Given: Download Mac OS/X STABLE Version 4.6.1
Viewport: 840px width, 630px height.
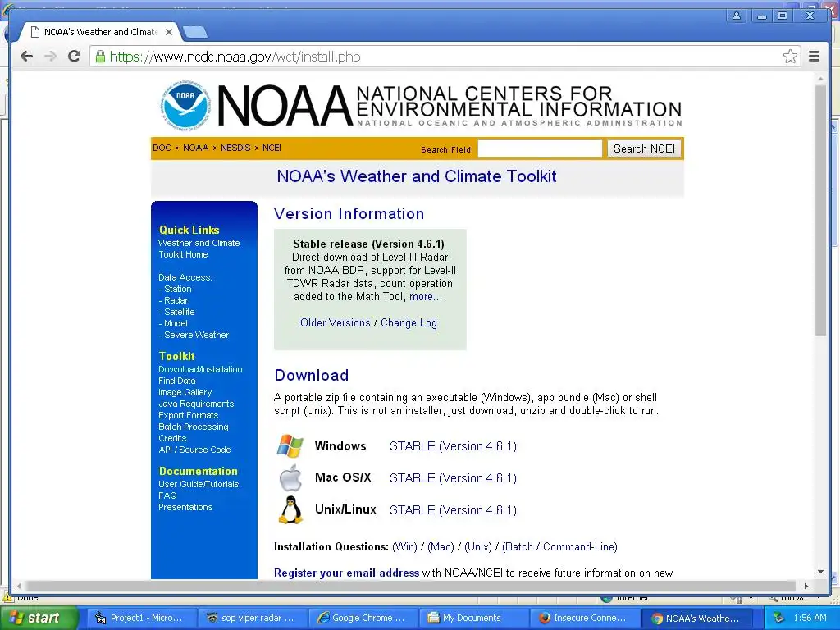Looking at the screenshot, I should click(453, 478).
